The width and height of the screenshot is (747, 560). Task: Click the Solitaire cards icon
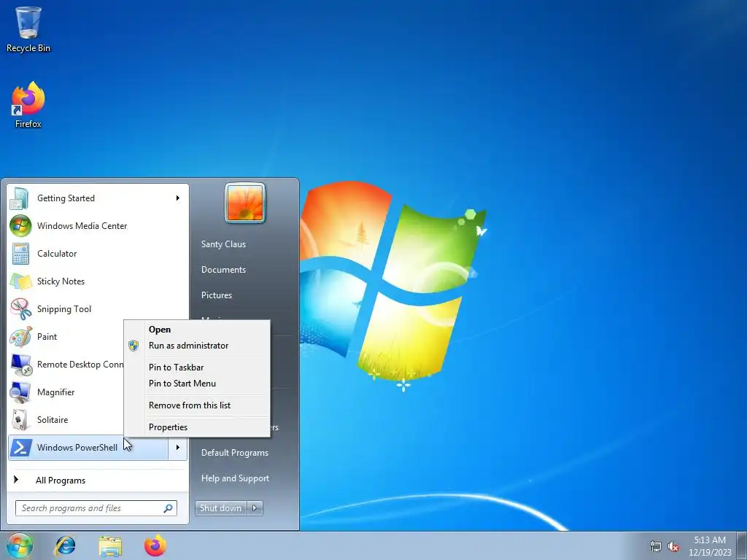(x=20, y=419)
